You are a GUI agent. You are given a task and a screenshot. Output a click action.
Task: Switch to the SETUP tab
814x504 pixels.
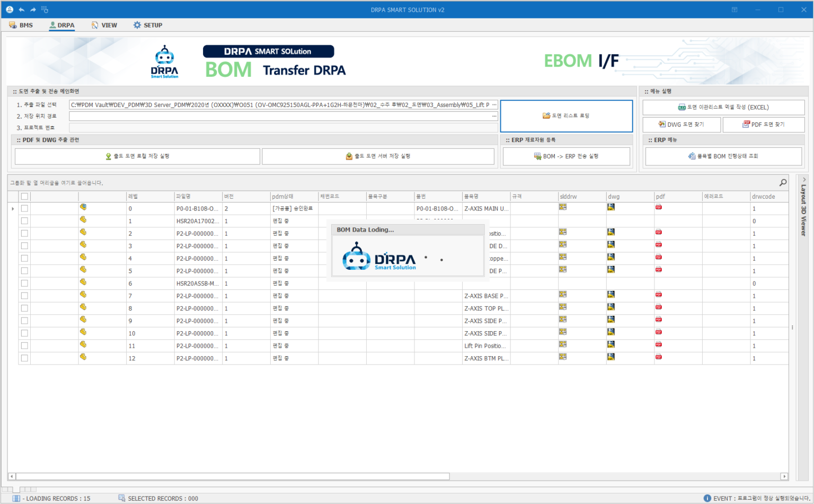click(x=147, y=24)
